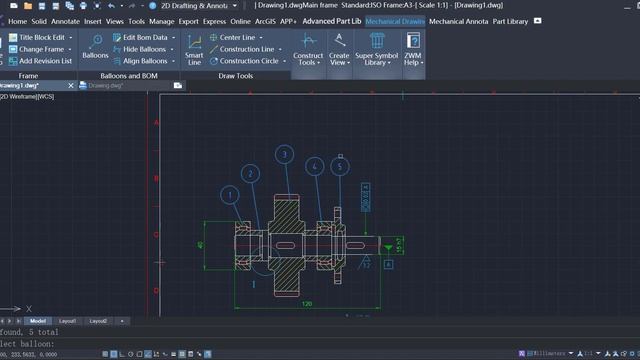Click the [2D Wireframe][WCS] viewport label
Screen dimensions: 640x360
point(27,97)
